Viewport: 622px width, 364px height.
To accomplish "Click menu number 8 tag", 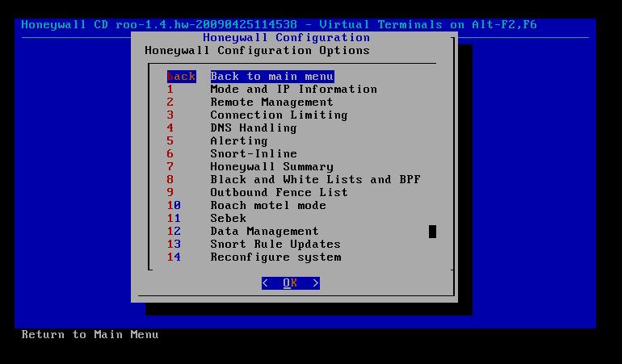I will 170,180.
